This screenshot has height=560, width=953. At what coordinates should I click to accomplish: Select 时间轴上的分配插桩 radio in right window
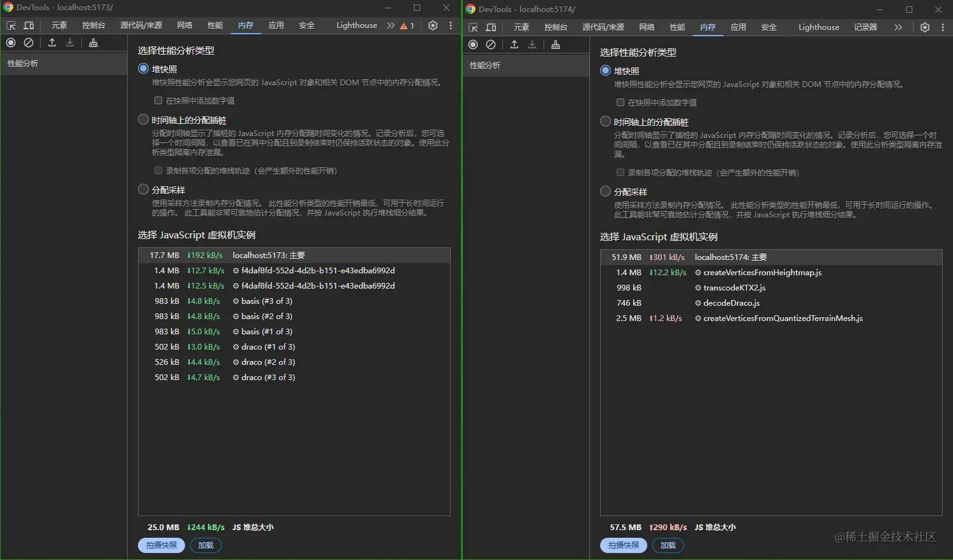[606, 121]
